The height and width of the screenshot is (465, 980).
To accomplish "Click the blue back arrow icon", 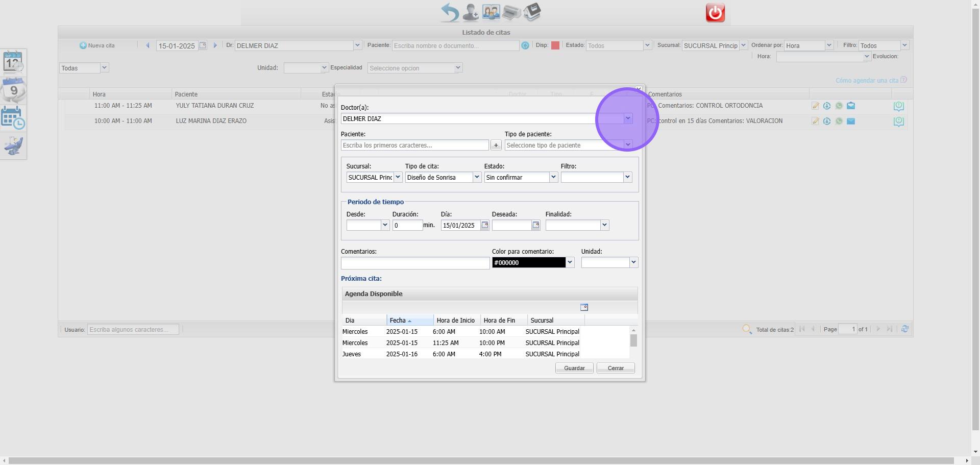I will (450, 12).
